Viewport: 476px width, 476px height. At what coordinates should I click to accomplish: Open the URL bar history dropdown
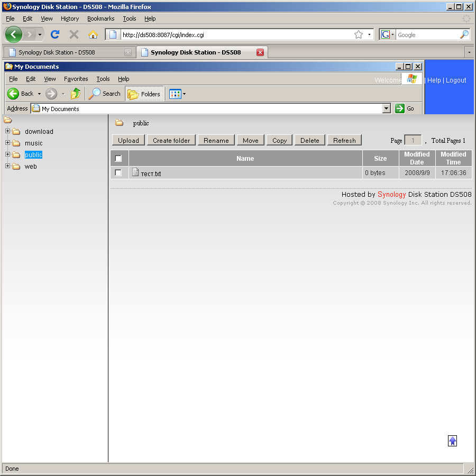[369, 34]
